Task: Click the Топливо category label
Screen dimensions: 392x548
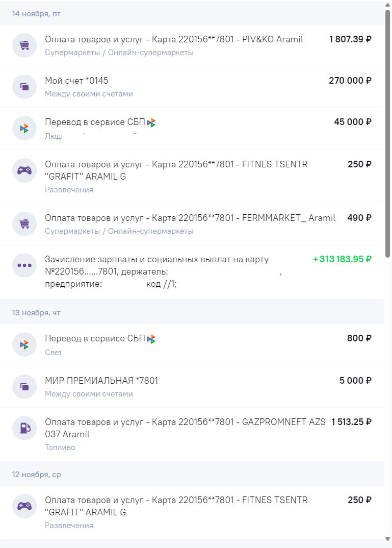Action: [x=60, y=447]
